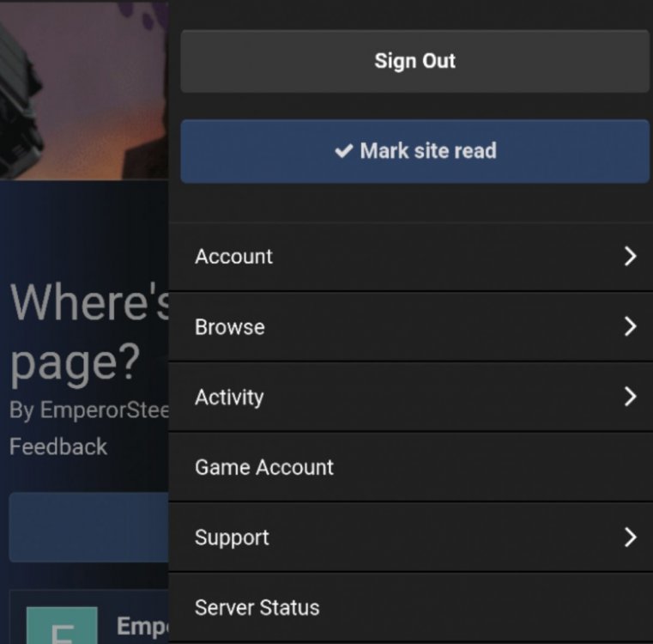This screenshot has width=653, height=644.
Task: Expand the Browse chevron arrow
Action: (630, 326)
